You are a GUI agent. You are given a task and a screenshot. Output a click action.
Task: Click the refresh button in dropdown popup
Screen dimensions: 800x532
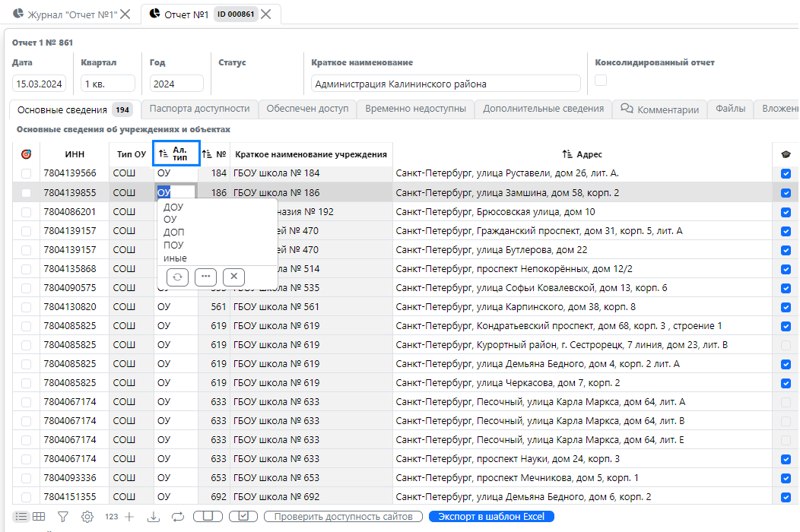[177, 277]
